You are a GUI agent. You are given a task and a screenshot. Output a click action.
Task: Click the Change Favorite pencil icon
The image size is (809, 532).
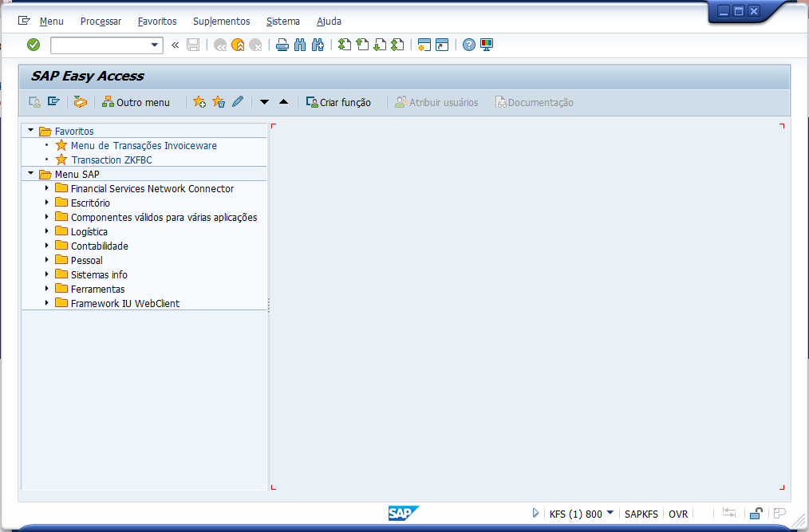coord(237,101)
